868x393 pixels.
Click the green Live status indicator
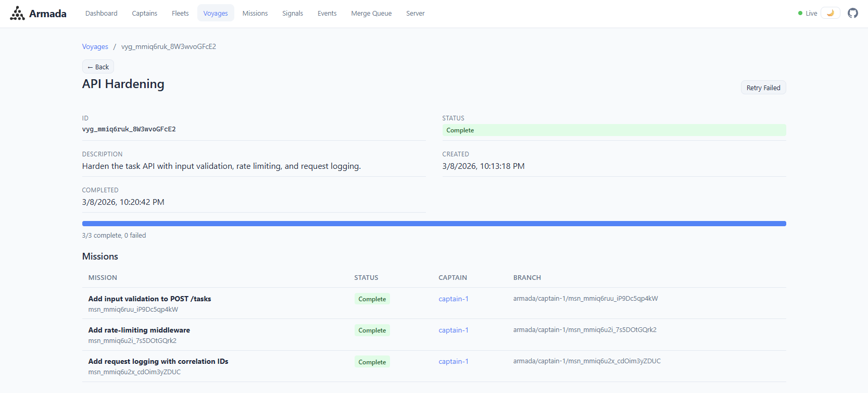(x=808, y=14)
